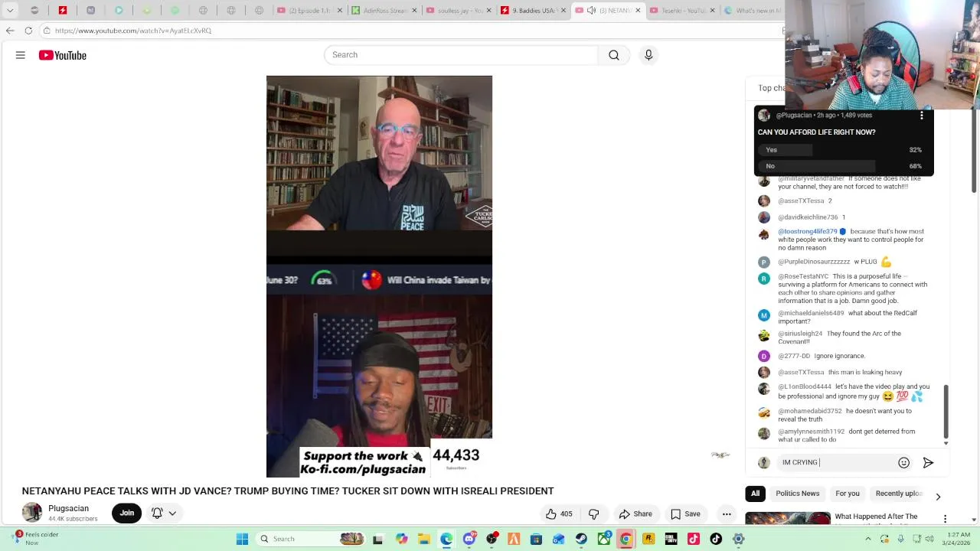The image size is (980, 551).
Task: Open the YouTube guide hamburger menu
Action: pyautogui.click(x=21, y=55)
